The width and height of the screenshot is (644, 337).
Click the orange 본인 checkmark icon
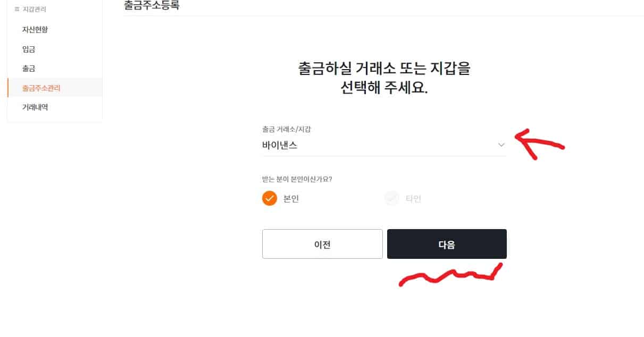pyautogui.click(x=270, y=199)
